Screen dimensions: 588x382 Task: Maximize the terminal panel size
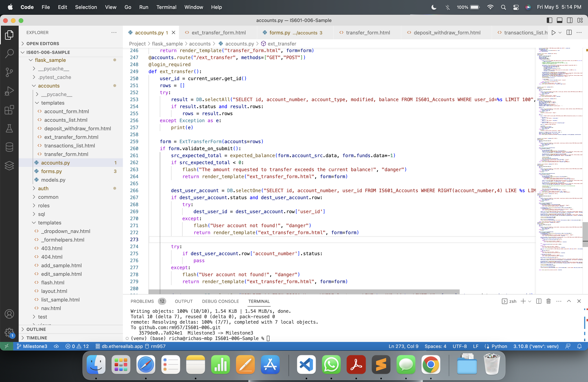(569, 301)
